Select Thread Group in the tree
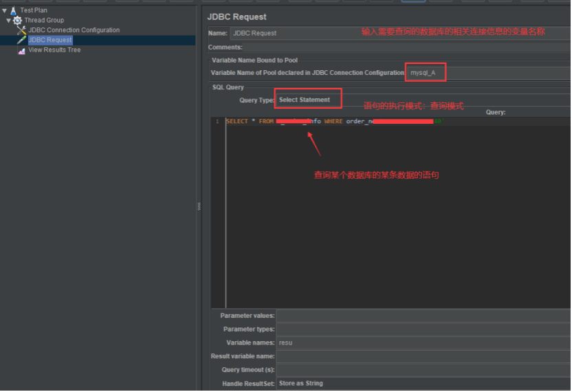 (44, 20)
